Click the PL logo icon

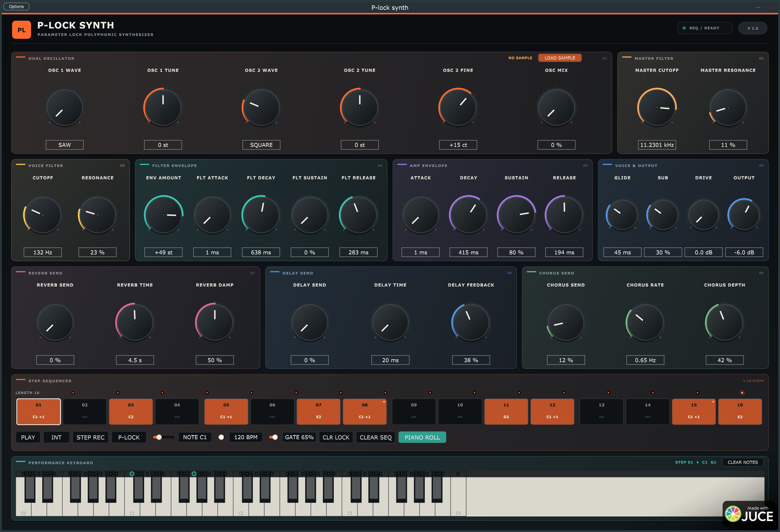[22, 30]
